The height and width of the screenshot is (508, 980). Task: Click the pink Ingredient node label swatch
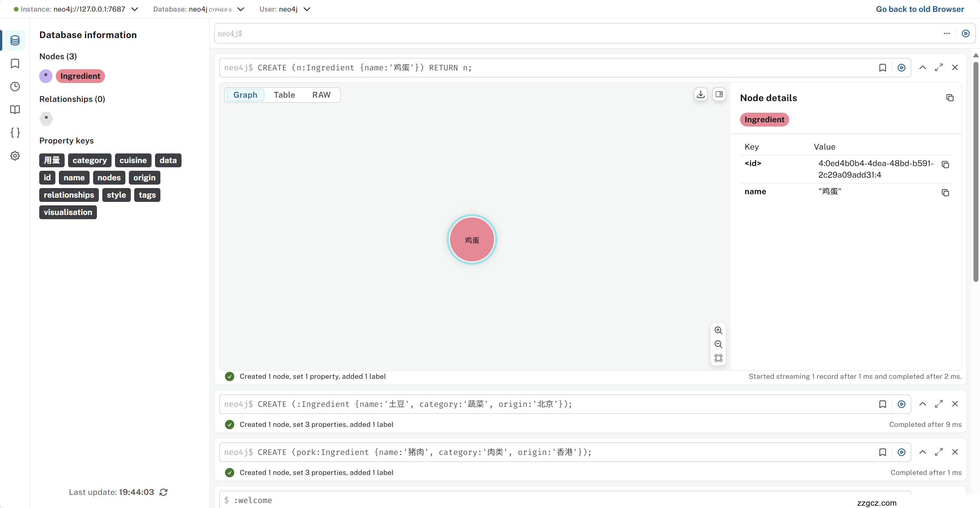80,76
